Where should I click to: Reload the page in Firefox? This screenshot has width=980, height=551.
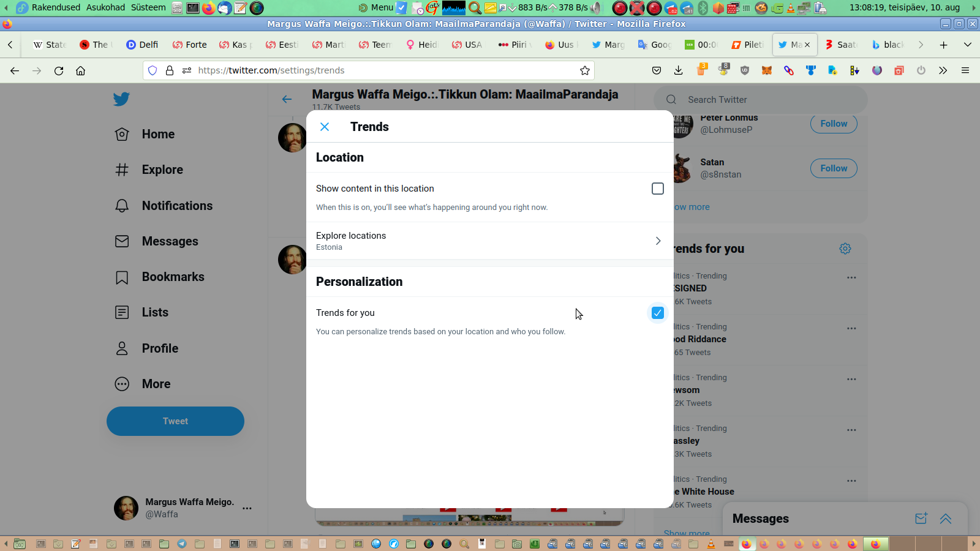point(59,70)
